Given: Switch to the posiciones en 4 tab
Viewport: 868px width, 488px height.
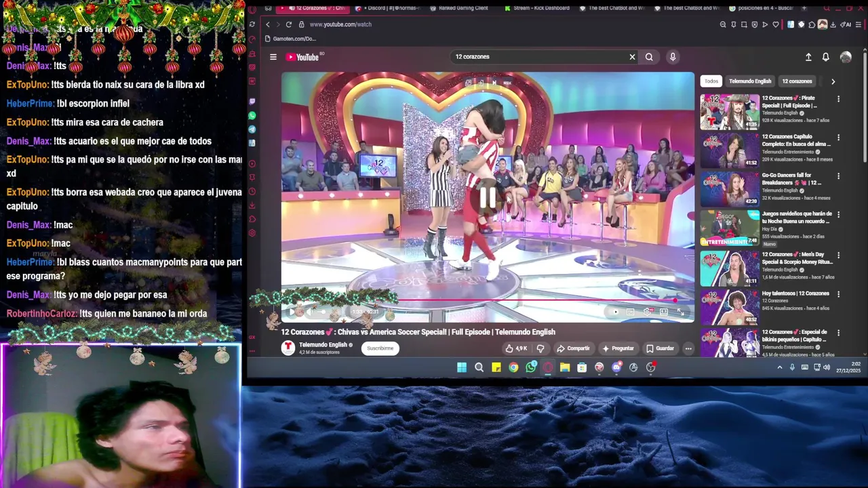Looking at the screenshot, I should 760,8.
